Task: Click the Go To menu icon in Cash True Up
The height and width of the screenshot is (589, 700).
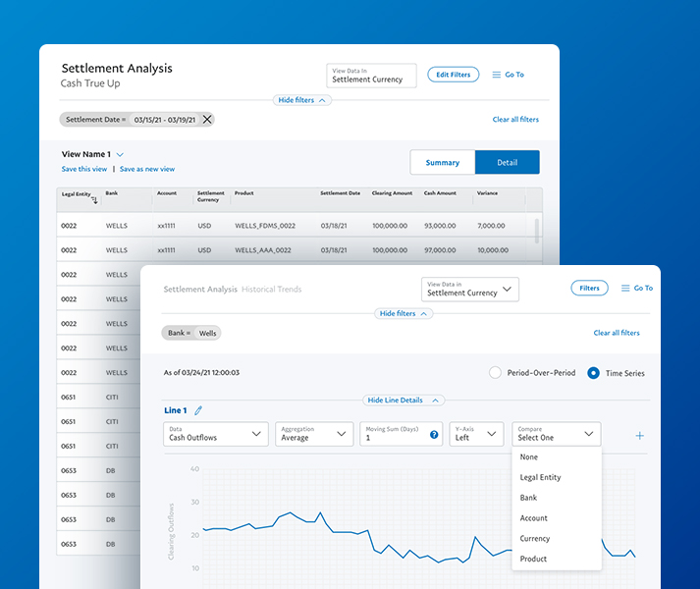Action: pyautogui.click(x=497, y=75)
